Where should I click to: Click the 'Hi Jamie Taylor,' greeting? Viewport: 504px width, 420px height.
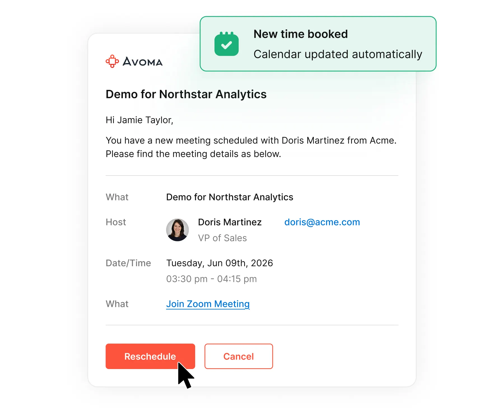[x=139, y=120]
